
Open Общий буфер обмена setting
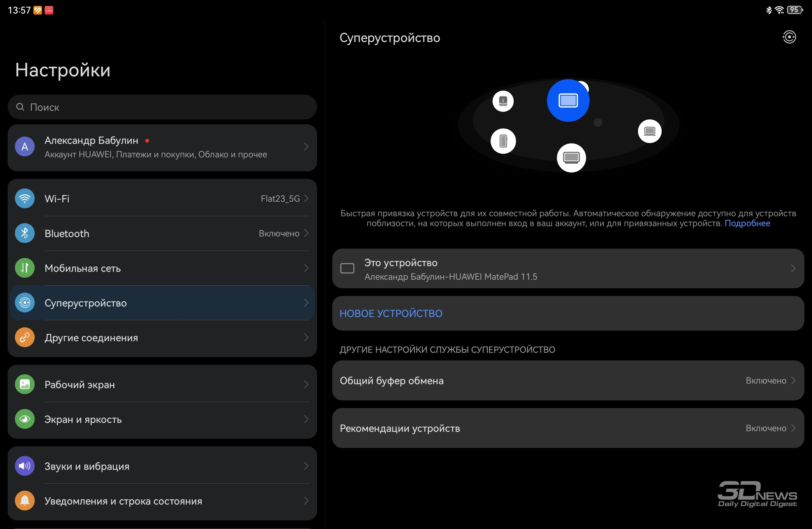point(568,380)
